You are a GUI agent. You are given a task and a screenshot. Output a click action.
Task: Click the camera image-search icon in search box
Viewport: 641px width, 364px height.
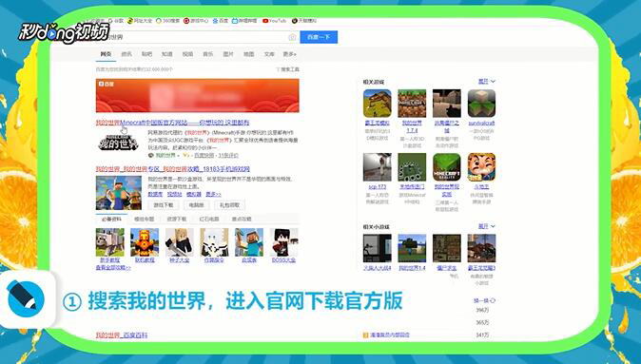292,37
